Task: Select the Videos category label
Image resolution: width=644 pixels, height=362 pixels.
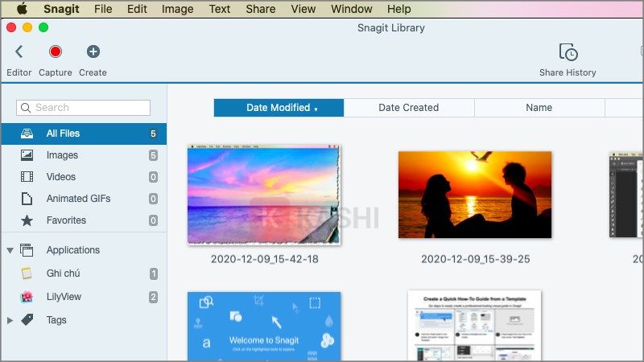Action: 61,177
